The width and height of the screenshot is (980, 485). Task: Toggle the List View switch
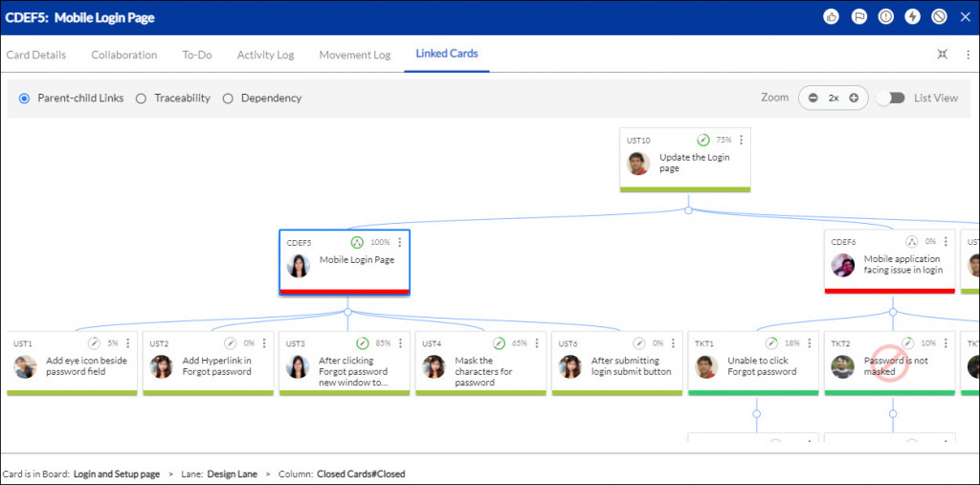[891, 98]
